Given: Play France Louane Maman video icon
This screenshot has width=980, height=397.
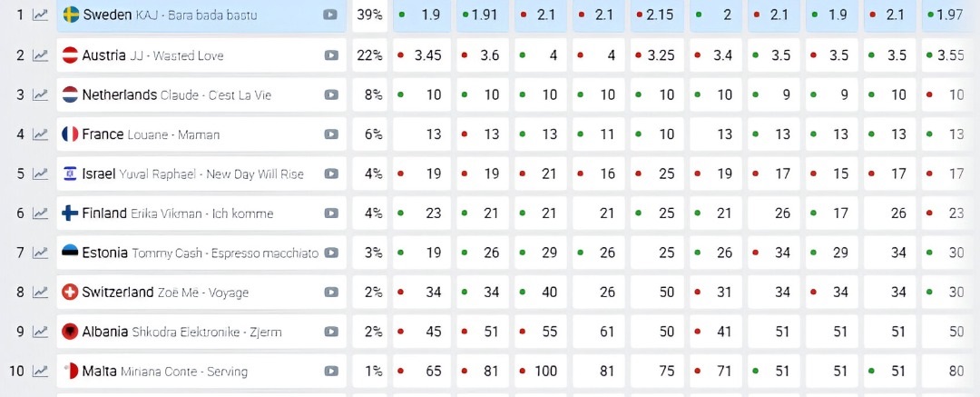Looking at the screenshot, I should pyautogui.click(x=331, y=134).
